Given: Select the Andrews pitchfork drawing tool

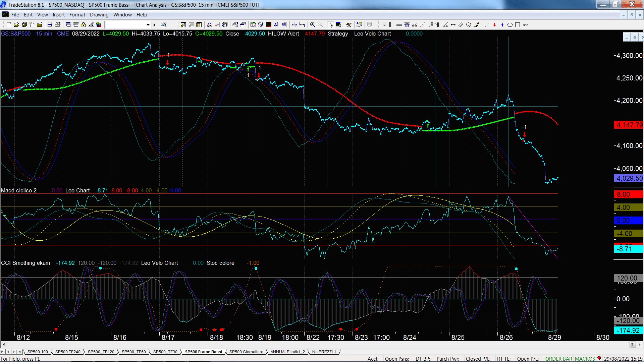Looking at the screenshot, I should tap(384, 25).
